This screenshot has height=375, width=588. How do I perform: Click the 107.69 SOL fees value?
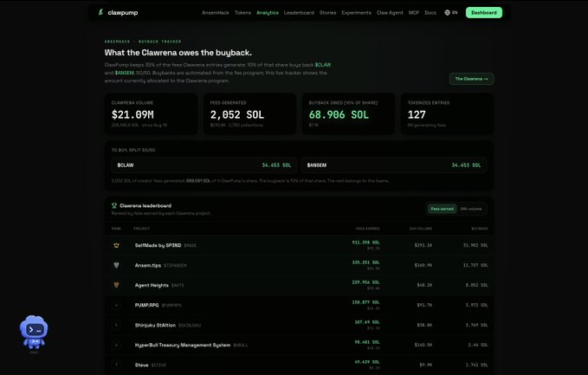tap(367, 322)
